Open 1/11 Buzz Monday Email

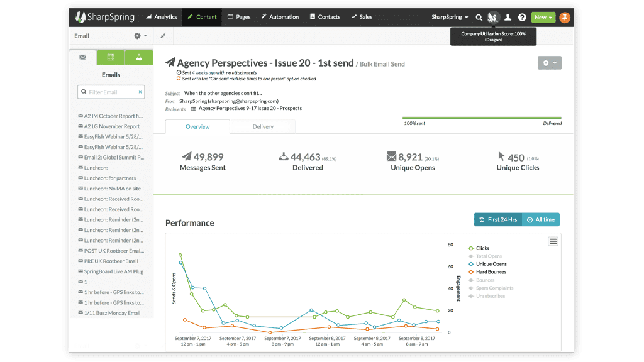click(109, 313)
